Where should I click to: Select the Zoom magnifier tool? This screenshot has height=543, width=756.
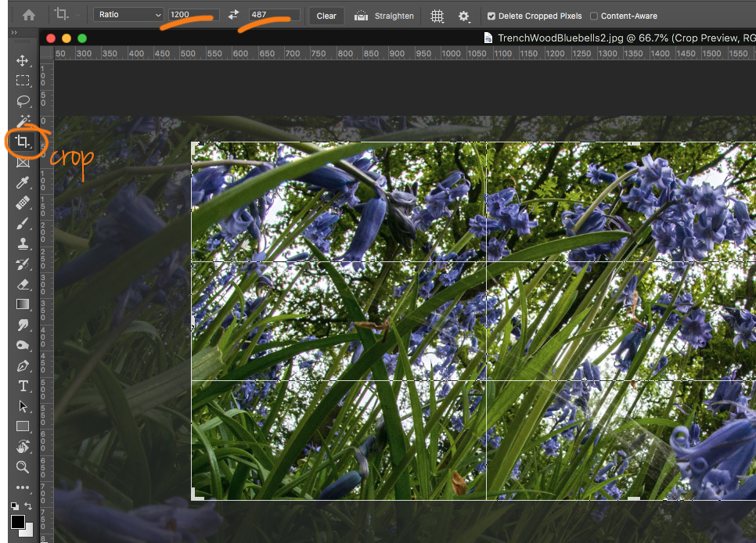click(x=23, y=467)
